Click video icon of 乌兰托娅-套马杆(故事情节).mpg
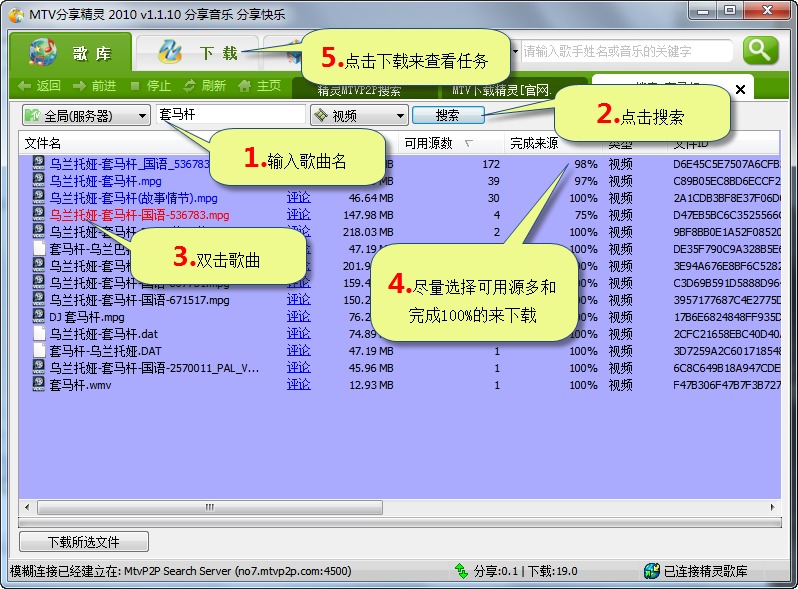798x589 pixels. pyautogui.click(x=39, y=197)
